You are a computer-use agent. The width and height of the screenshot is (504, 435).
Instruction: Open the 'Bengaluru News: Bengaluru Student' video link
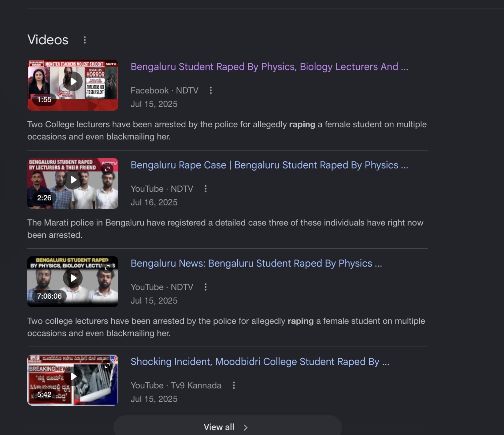click(256, 264)
